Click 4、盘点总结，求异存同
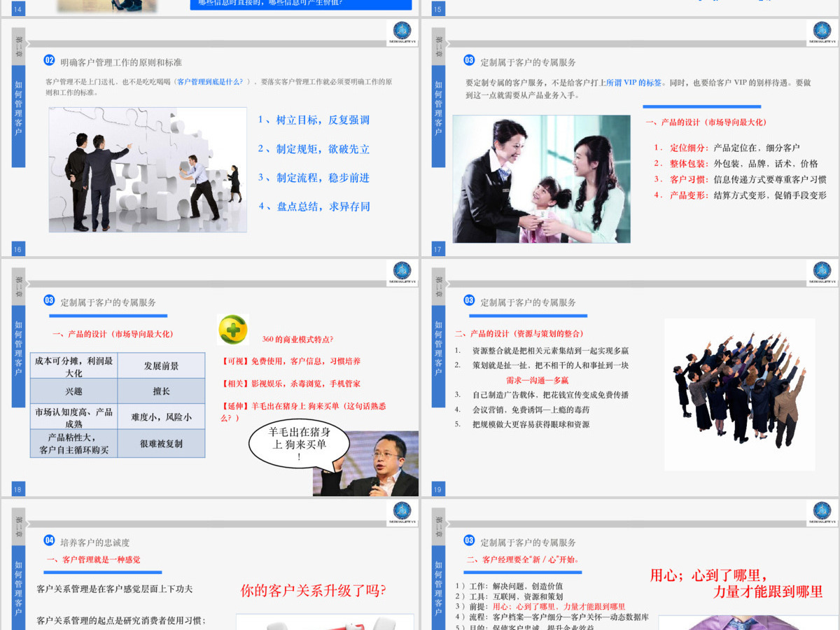Viewport: 840px width, 630px height. tap(314, 206)
